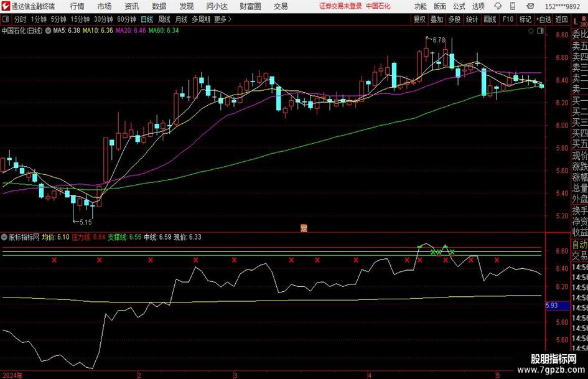Click the 画线 drawing button
The height and width of the screenshot is (379, 588).
point(490,19)
